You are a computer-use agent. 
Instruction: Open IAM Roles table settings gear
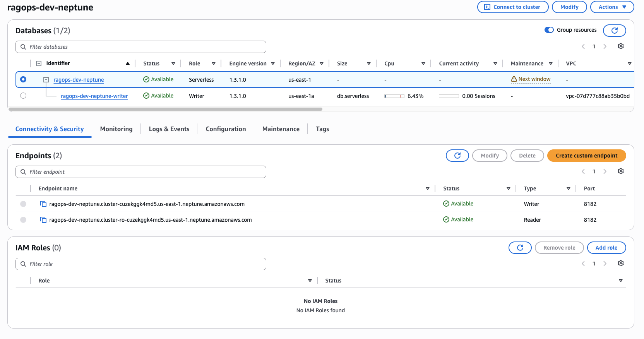point(621,263)
